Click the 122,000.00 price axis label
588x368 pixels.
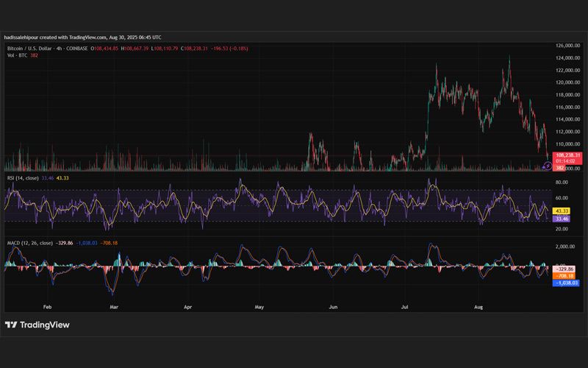pyautogui.click(x=567, y=70)
